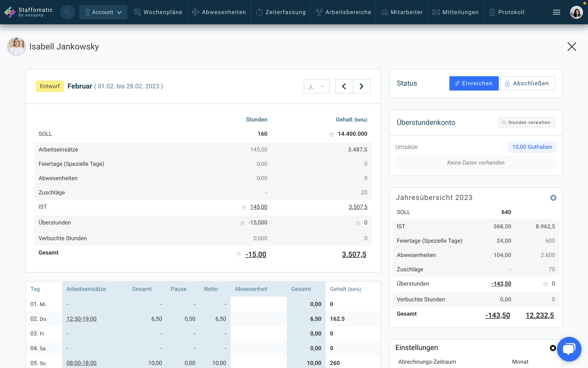This screenshot has height=368, width=588.
Task: Go to Wochenpläne
Action: click(158, 12)
